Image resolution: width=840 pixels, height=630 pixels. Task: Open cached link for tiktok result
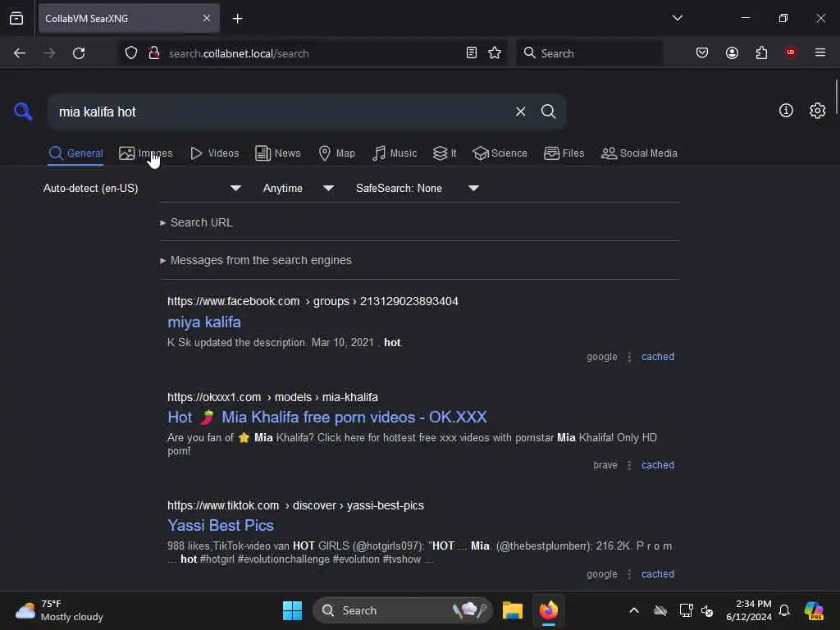click(658, 573)
